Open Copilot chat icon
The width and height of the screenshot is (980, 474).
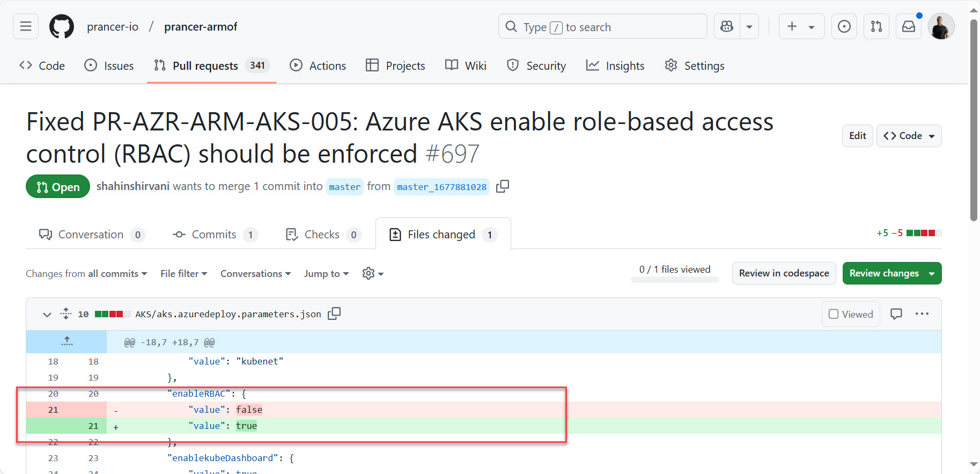tap(727, 26)
